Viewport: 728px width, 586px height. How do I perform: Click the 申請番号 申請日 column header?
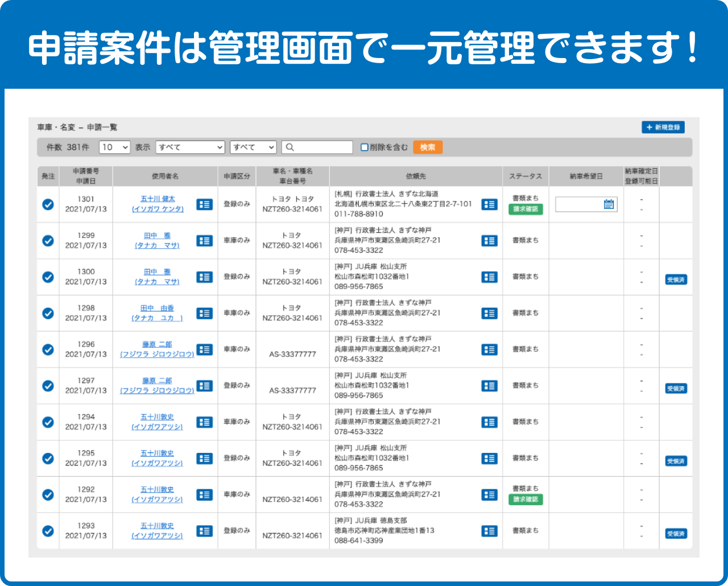tap(86, 176)
